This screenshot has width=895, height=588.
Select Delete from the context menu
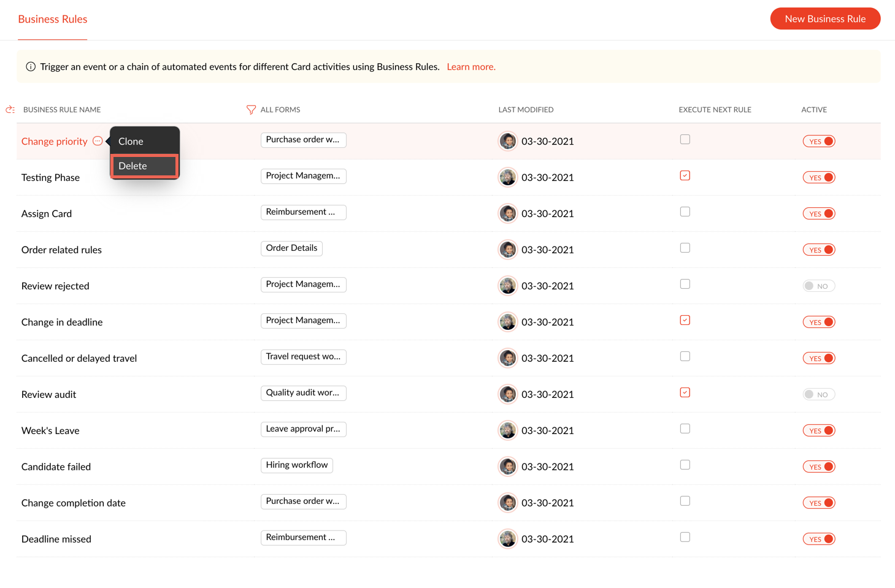(144, 166)
